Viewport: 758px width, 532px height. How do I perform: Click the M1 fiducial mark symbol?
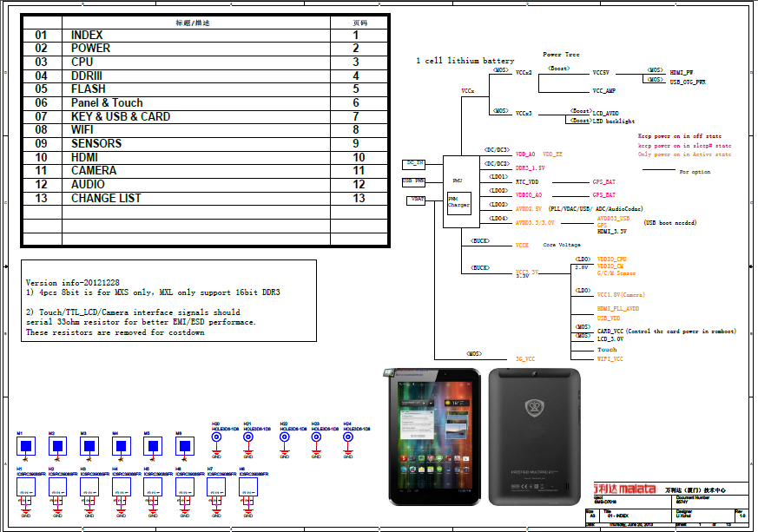(x=26, y=446)
